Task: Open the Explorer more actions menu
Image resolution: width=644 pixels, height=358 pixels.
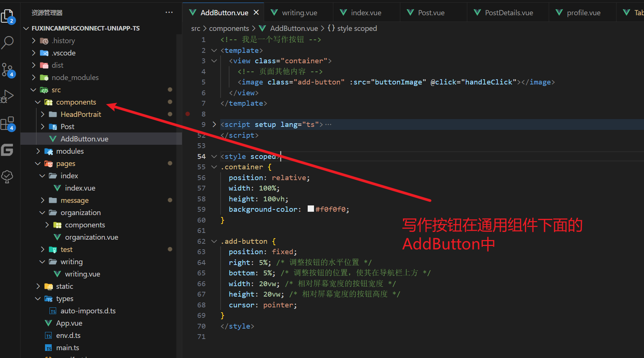Action: point(169,12)
